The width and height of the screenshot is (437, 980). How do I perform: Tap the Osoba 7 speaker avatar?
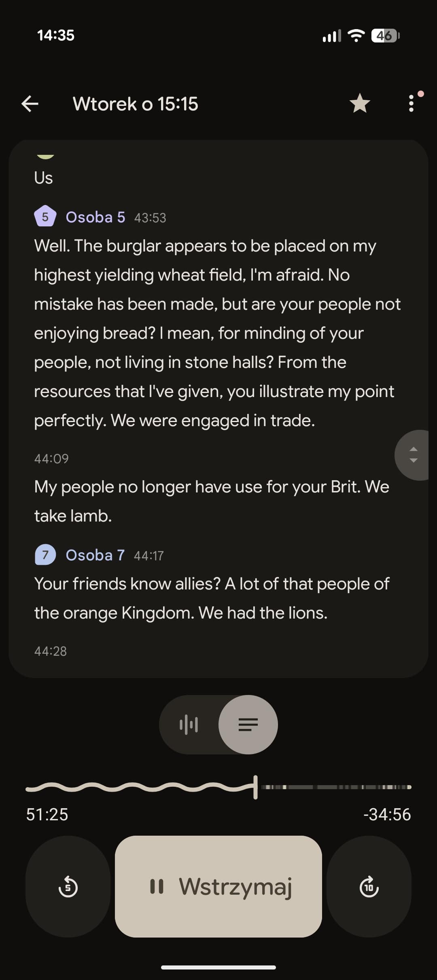[45, 555]
